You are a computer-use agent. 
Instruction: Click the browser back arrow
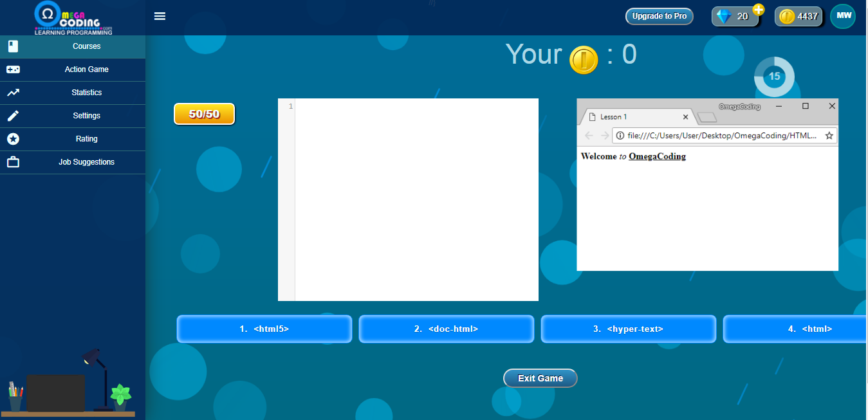(589, 136)
